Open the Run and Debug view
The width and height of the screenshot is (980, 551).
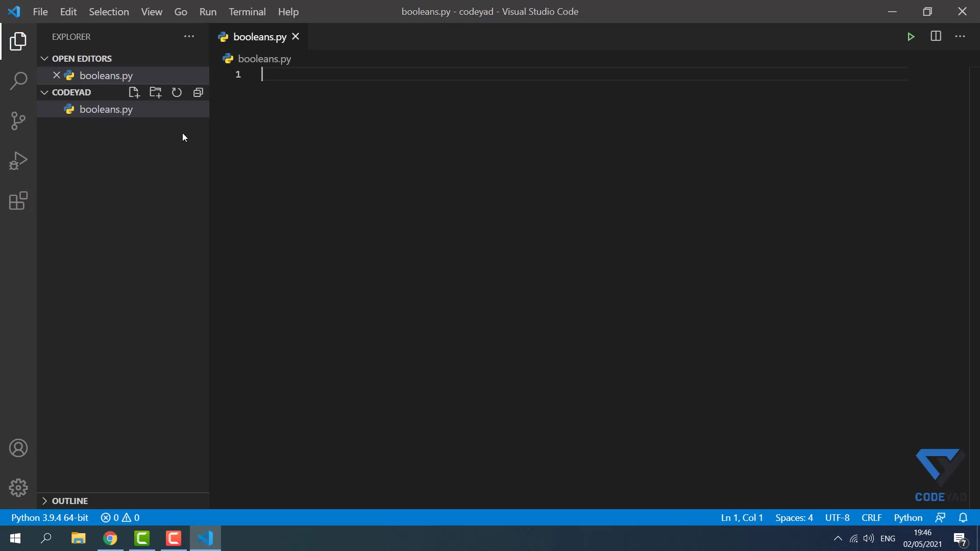point(18,161)
